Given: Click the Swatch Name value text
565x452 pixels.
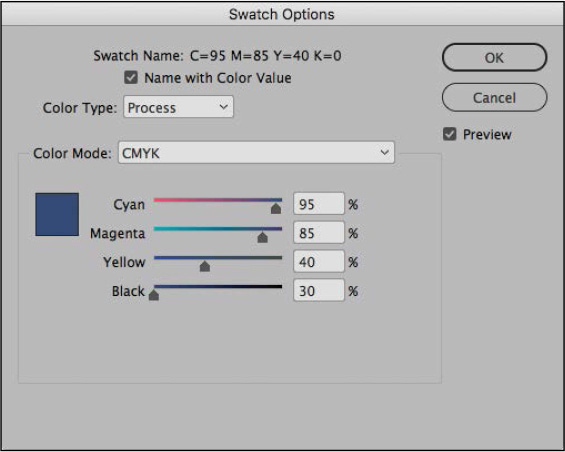Looking at the screenshot, I should (x=266, y=56).
